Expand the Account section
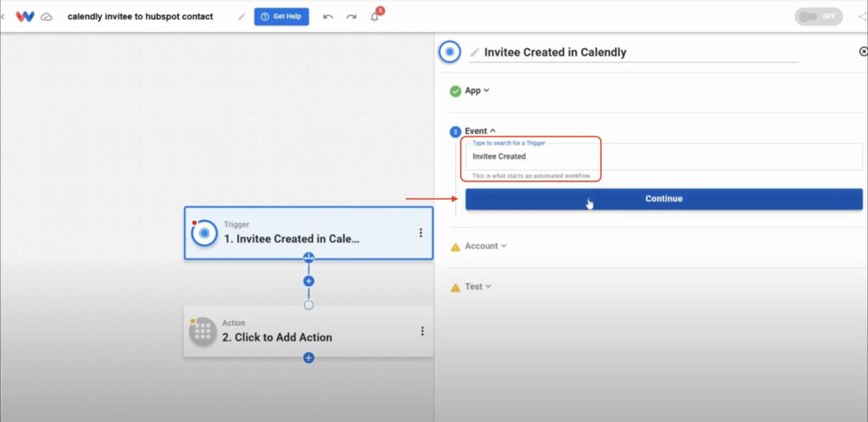 click(x=486, y=246)
